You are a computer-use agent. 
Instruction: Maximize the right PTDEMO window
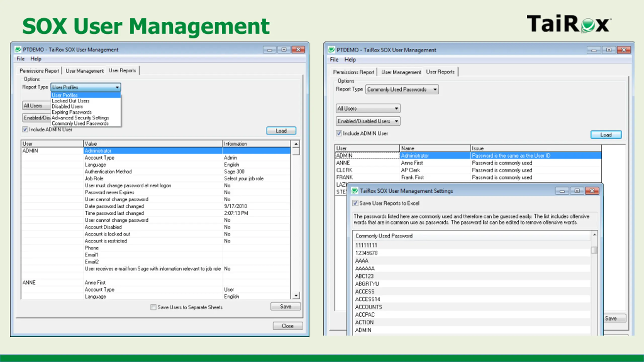click(609, 50)
